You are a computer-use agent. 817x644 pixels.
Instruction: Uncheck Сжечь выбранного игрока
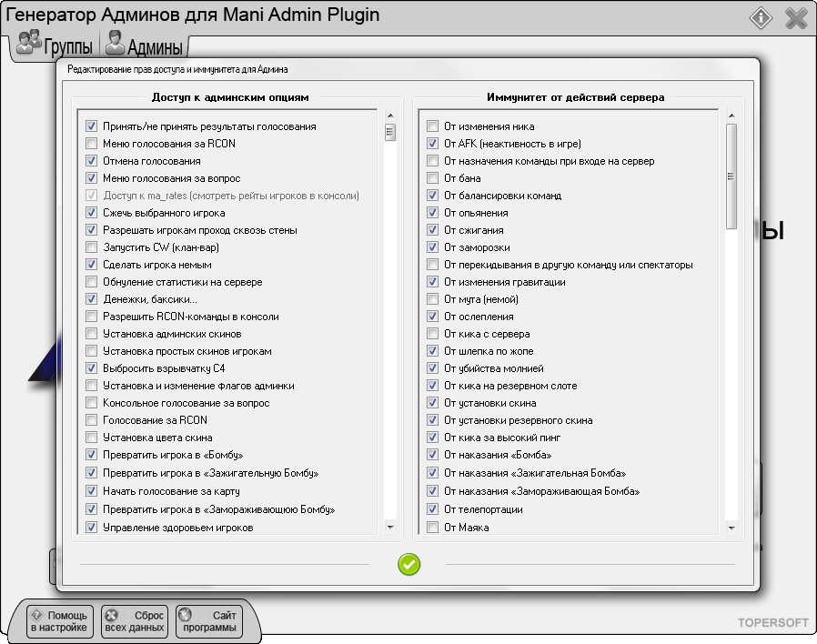[91, 213]
